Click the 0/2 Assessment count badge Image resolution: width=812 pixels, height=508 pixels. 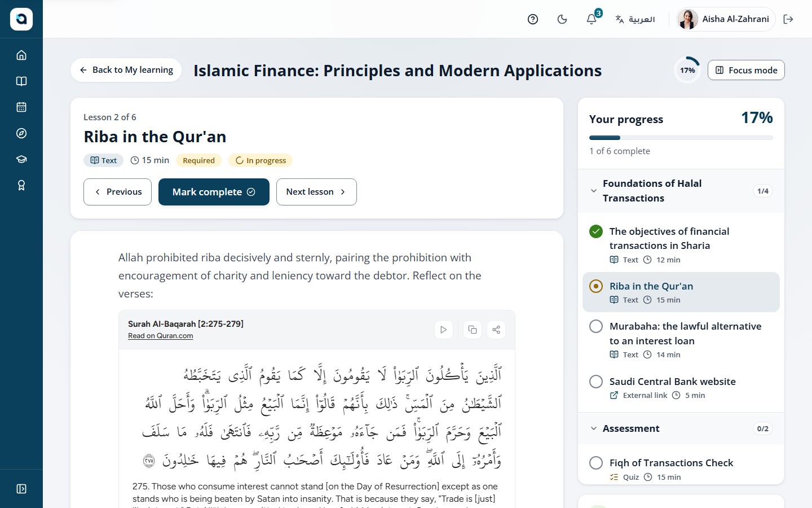[763, 428]
